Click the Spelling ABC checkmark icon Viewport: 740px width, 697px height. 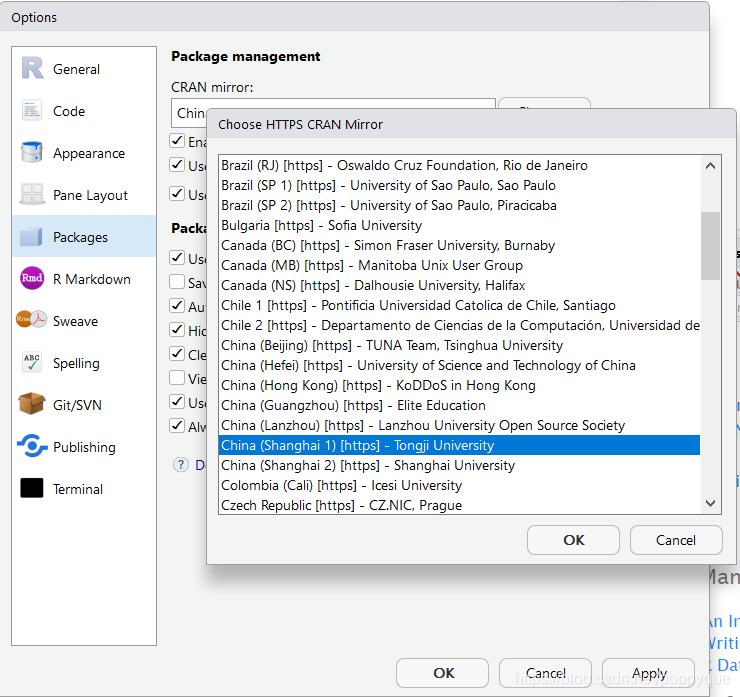click(x=32, y=362)
